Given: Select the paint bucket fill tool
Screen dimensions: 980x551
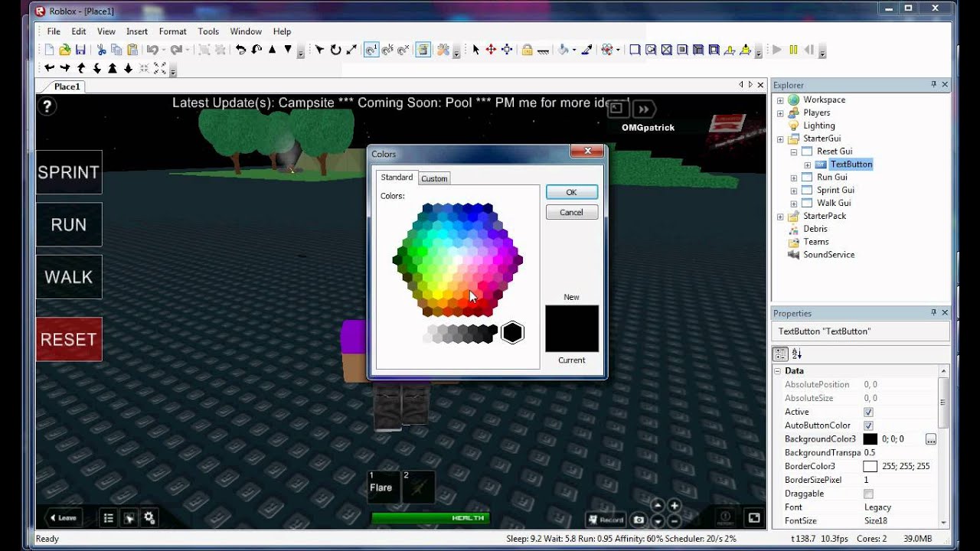Looking at the screenshot, I should pyautogui.click(x=563, y=50).
